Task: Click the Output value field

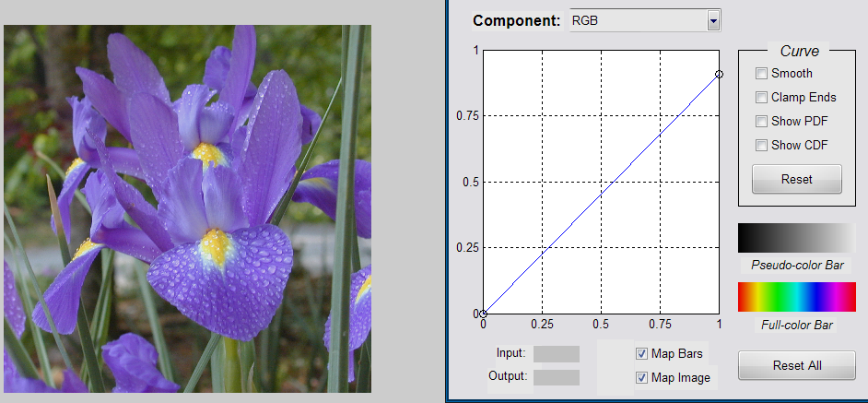Action: click(557, 377)
